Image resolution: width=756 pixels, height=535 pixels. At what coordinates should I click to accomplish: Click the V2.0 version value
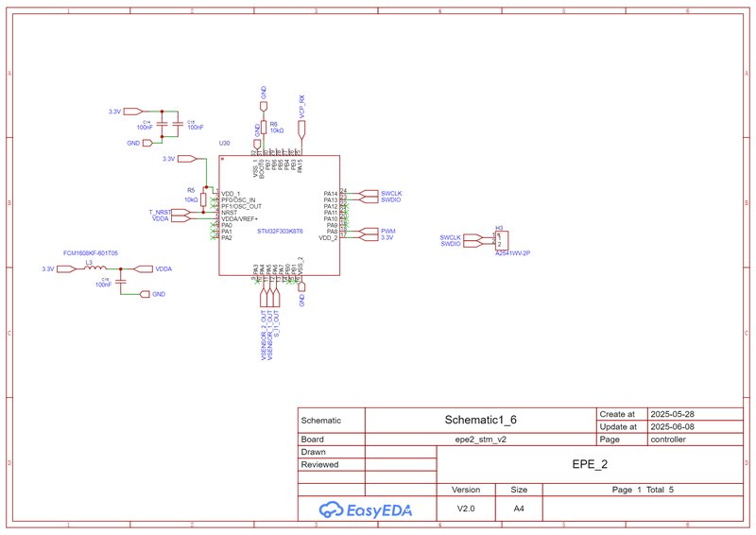click(466, 509)
